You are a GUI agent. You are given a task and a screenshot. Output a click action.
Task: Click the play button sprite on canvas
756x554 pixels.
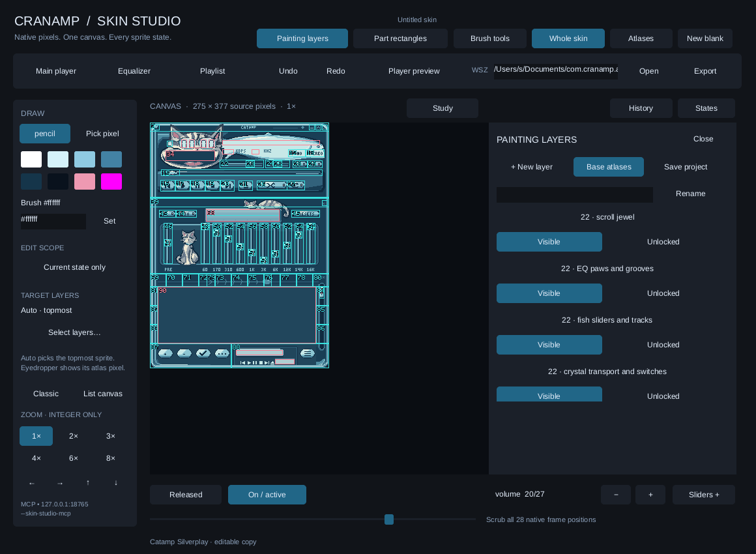pyautogui.click(x=182, y=186)
